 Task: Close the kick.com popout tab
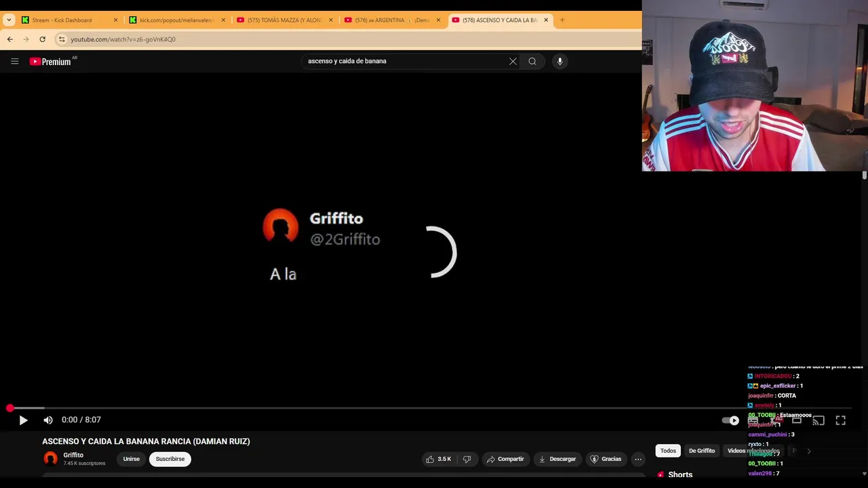[223, 20]
